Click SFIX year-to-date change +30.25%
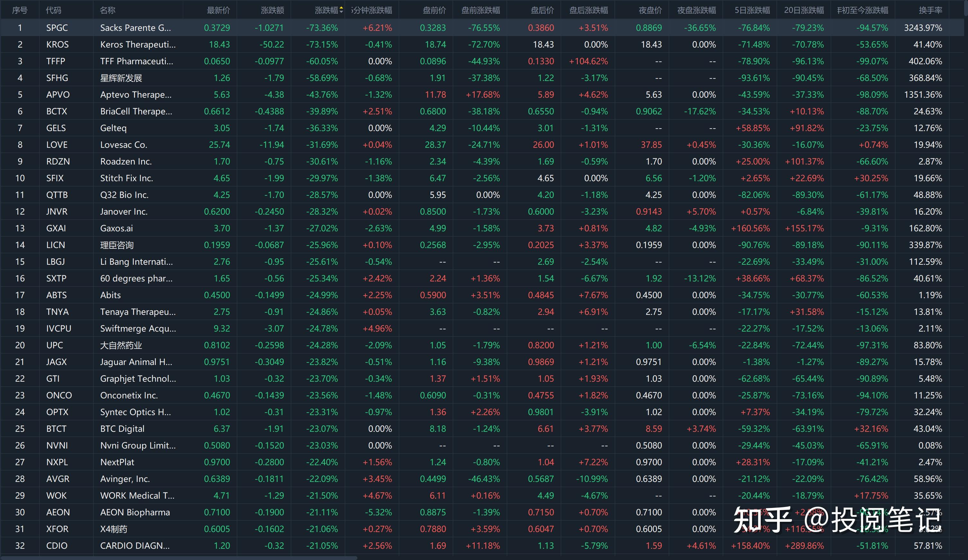Screen dimensions: 968x560 coord(871,178)
